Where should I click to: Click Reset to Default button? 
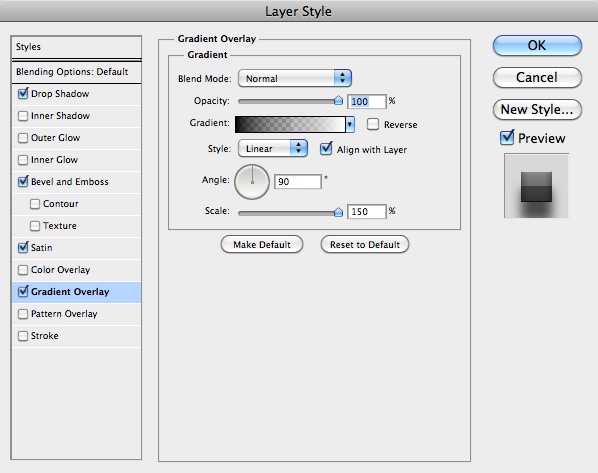(x=365, y=245)
